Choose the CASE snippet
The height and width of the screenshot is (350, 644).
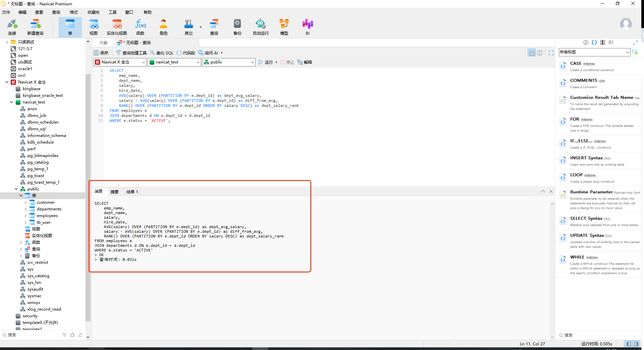pos(599,66)
